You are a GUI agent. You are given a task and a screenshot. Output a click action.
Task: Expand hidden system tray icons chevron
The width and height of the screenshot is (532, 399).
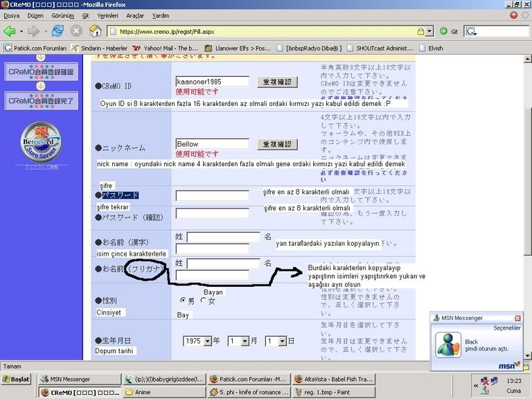click(x=476, y=386)
